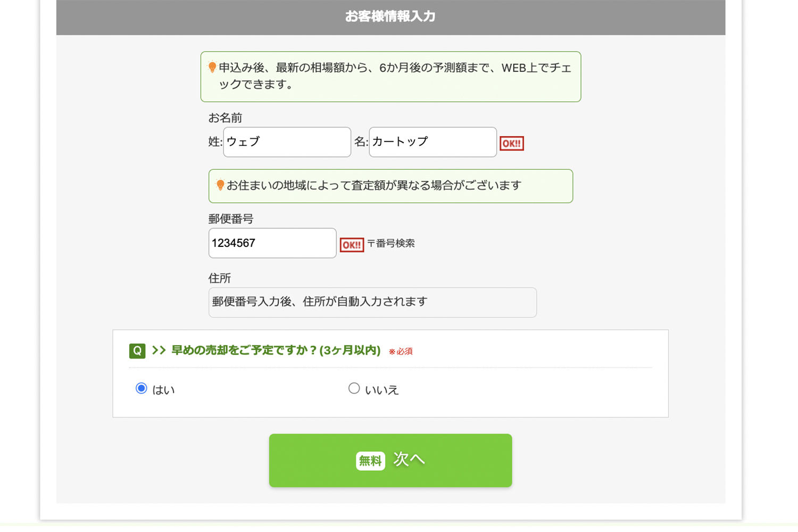This screenshot has width=798, height=532.
Task: Select the はい radio button
Action: tap(141, 388)
